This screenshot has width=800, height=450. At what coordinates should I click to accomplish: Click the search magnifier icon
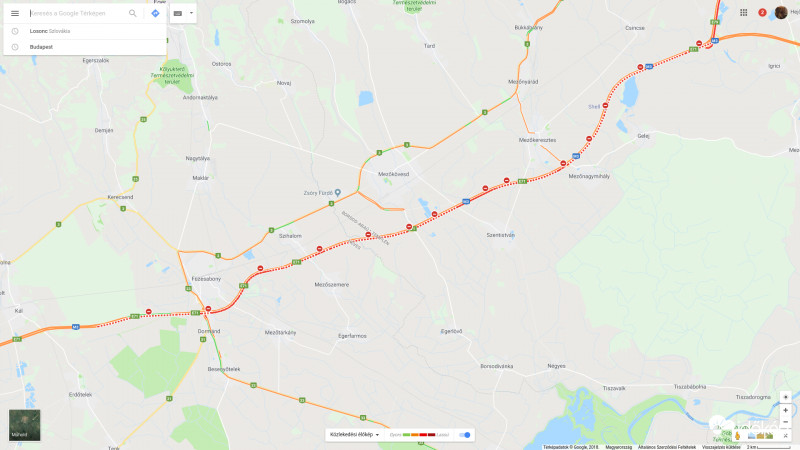[x=133, y=13]
